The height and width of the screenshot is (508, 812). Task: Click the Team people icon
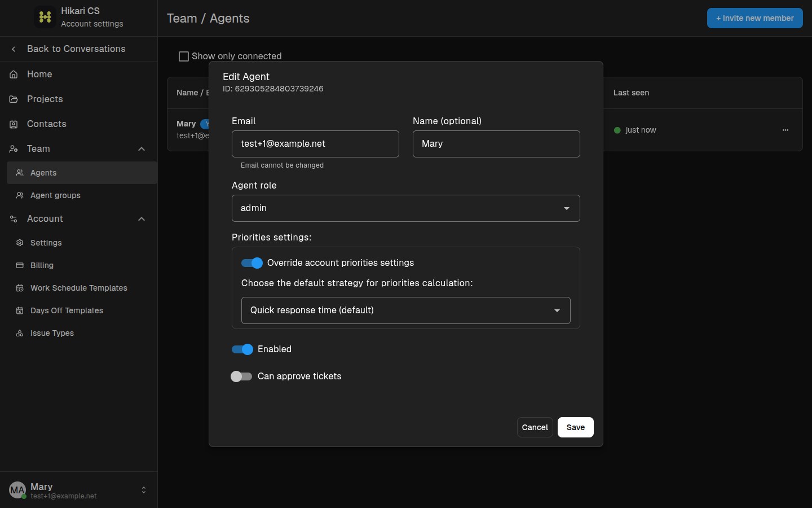coord(14,149)
